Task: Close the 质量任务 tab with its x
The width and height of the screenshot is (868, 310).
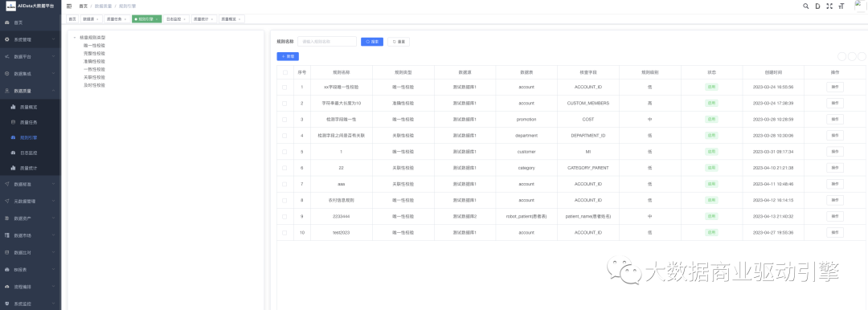Action: tap(125, 18)
